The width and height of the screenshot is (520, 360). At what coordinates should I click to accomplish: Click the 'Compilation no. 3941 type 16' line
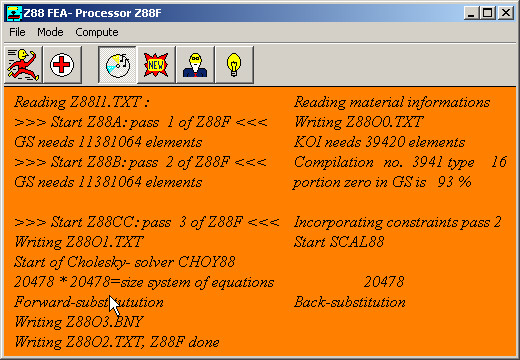click(x=400, y=162)
